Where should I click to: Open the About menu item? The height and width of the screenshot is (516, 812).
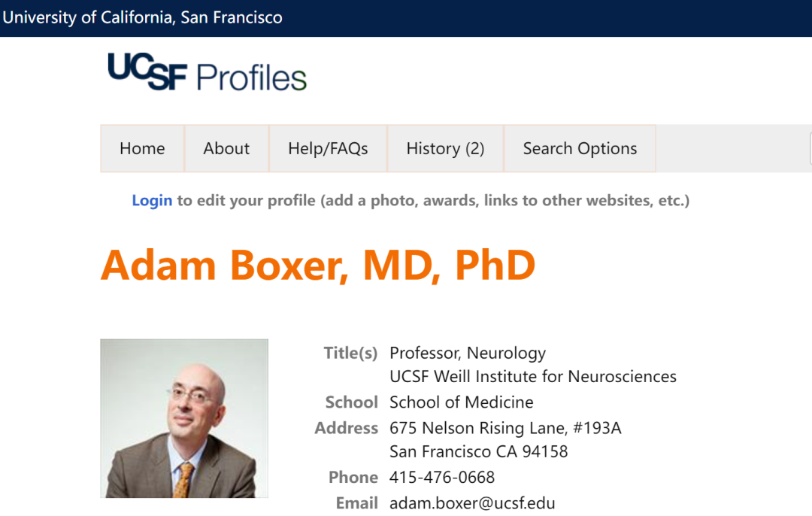[x=226, y=148]
